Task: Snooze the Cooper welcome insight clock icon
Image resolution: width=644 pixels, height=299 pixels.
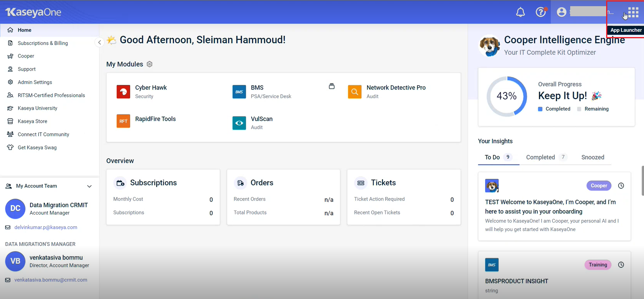Action: tap(621, 186)
